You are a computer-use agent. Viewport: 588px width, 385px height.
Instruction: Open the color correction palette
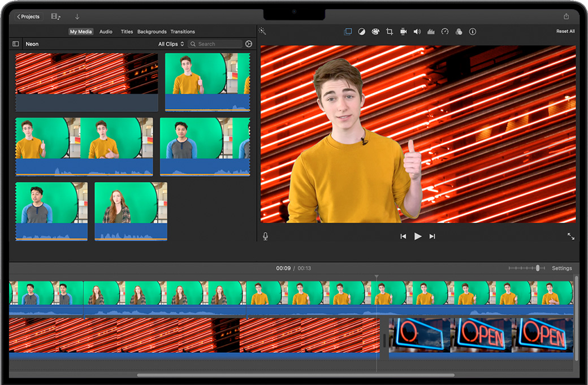tap(375, 32)
